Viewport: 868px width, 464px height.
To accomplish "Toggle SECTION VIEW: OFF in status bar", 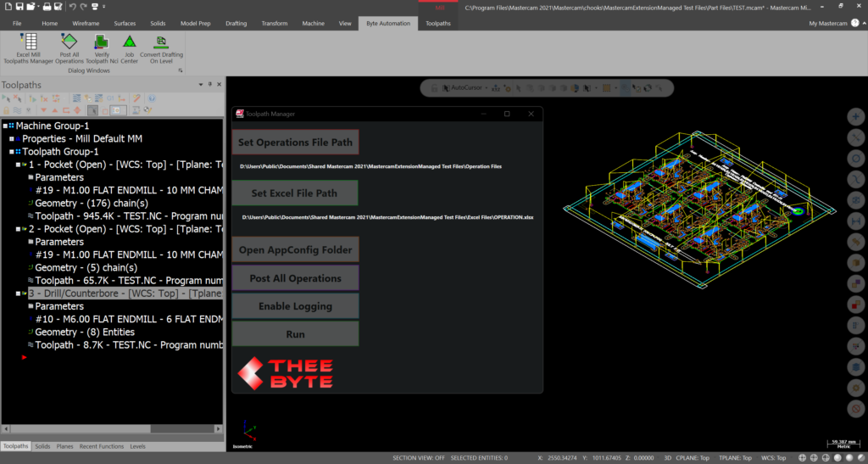I will pyautogui.click(x=419, y=458).
